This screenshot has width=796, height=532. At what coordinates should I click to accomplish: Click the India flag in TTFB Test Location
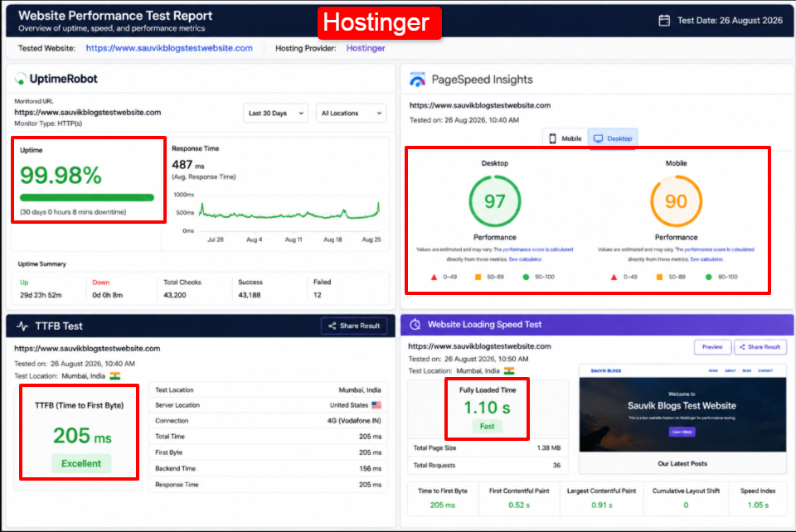pos(115,376)
